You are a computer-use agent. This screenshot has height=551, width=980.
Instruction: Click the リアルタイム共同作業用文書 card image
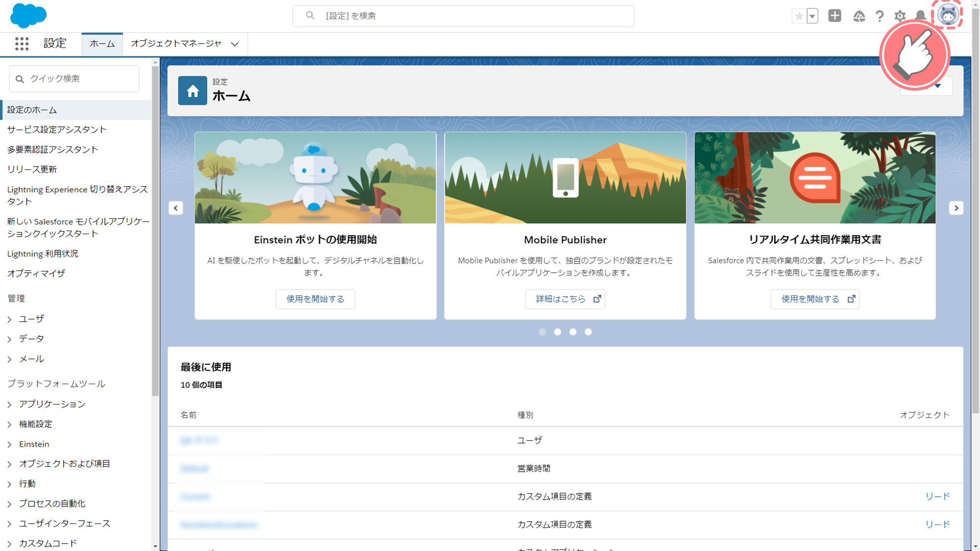(815, 177)
